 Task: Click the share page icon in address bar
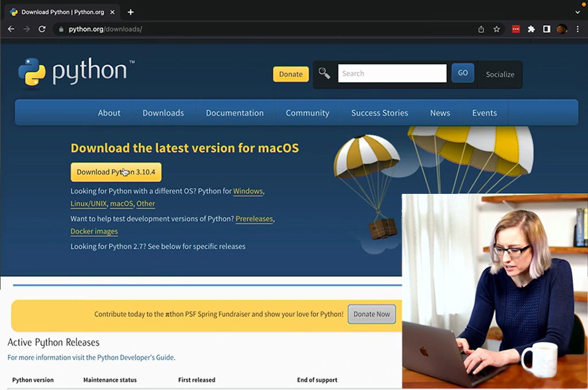[x=481, y=29]
